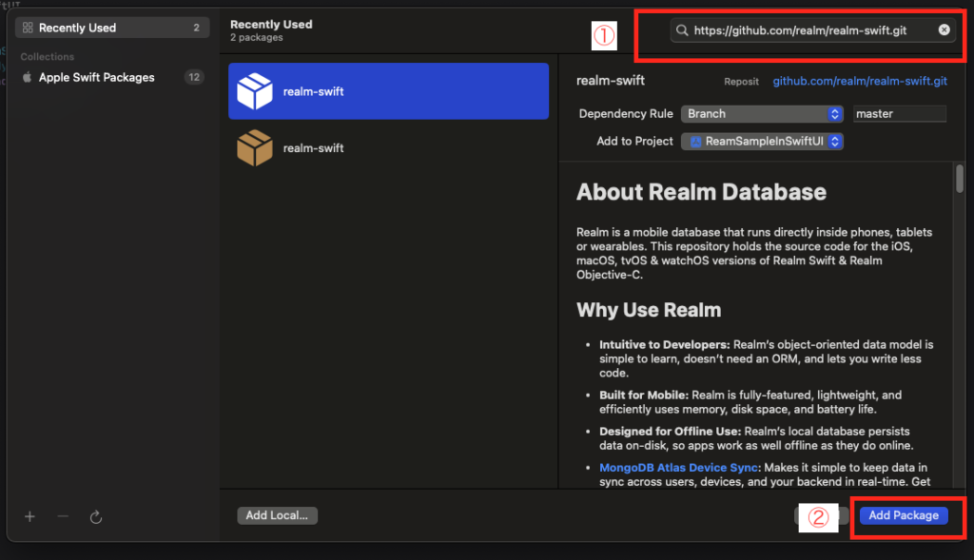Click the Add Local... button
Viewport: 974px width, 560px height.
coord(277,515)
